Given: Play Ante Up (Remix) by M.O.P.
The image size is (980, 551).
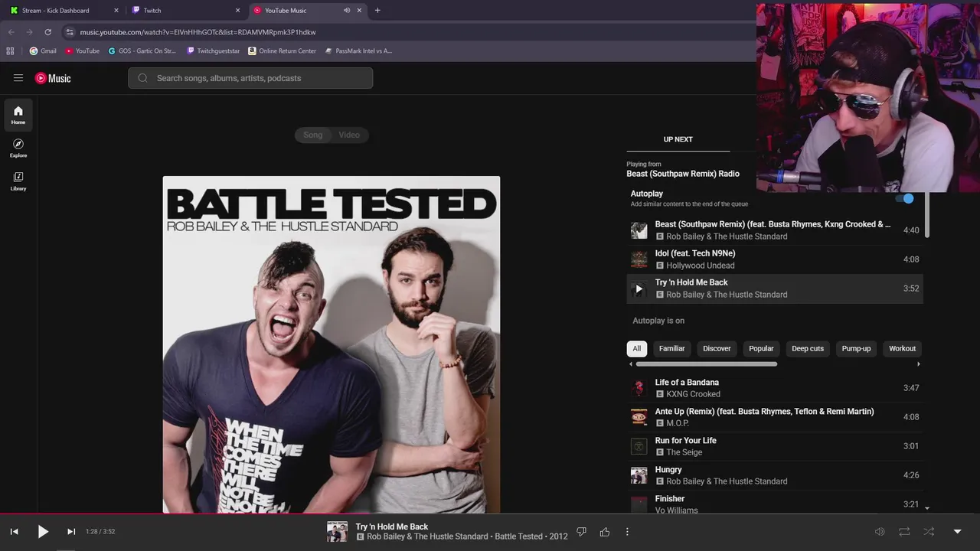Looking at the screenshot, I should click(775, 417).
